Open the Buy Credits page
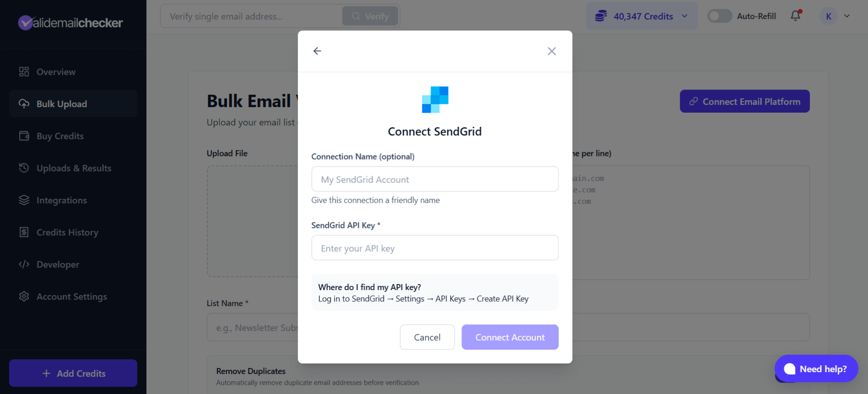This screenshot has height=394, width=868. (60, 135)
